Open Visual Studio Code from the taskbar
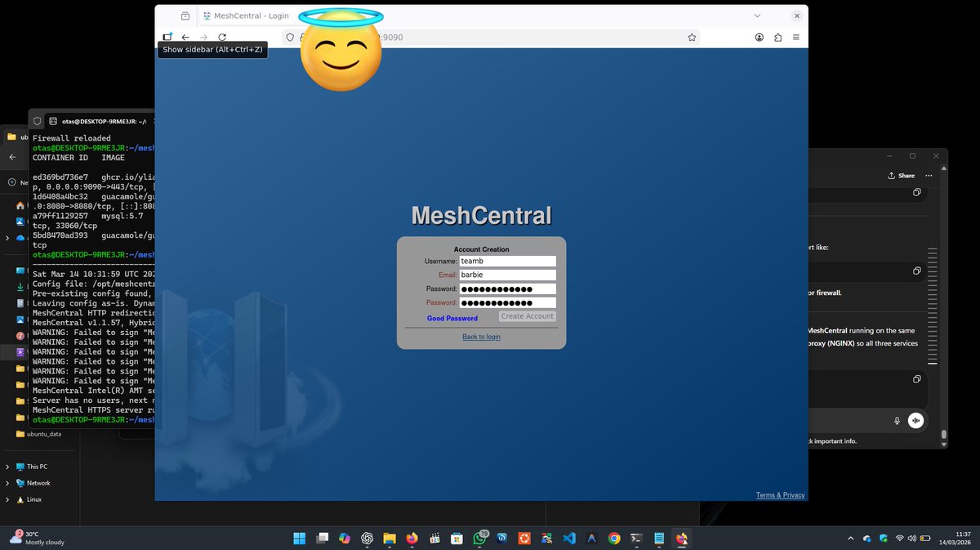This screenshot has height=550, width=980. pyautogui.click(x=569, y=539)
